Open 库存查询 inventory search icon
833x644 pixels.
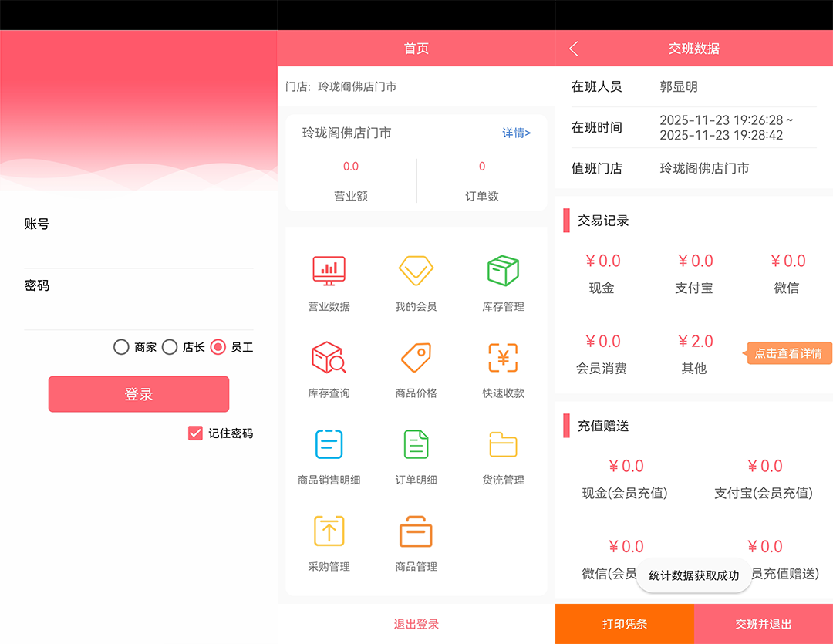click(329, 358)
